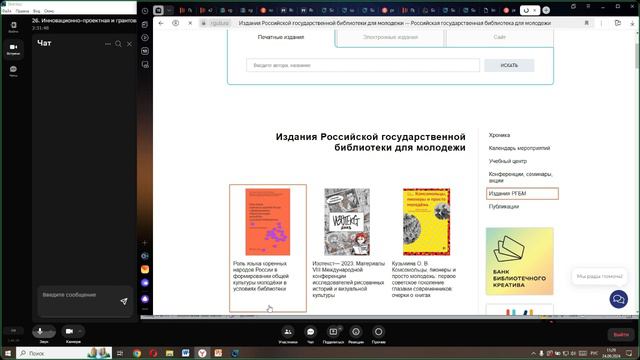
Task: Switch to the Электронные издания tab
Action: click(390, 37)
